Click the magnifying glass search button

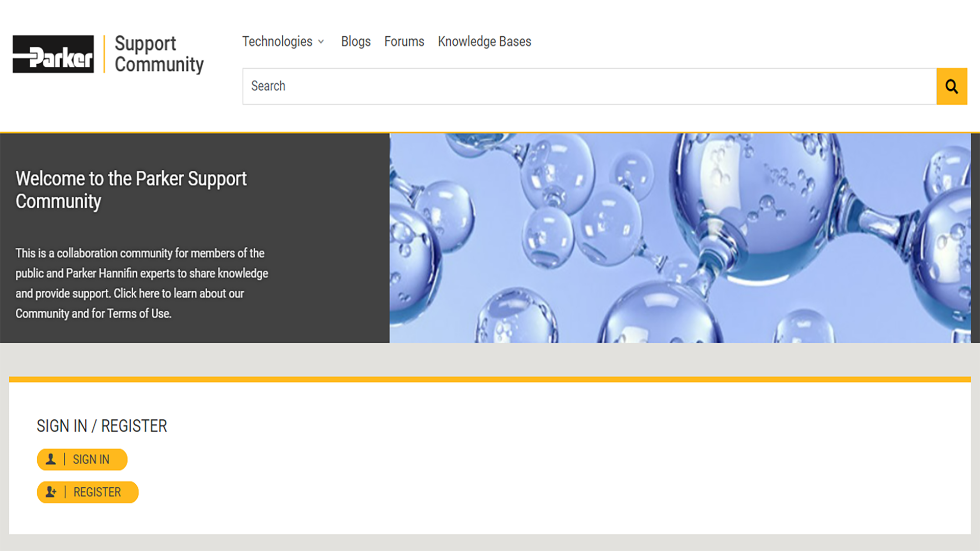951,86
